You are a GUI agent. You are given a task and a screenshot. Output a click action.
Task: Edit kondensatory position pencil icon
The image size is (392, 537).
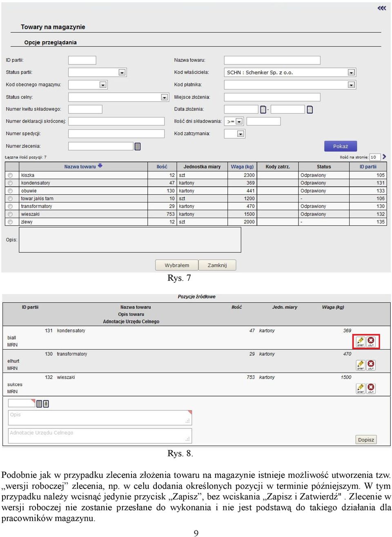pos(361,341)
